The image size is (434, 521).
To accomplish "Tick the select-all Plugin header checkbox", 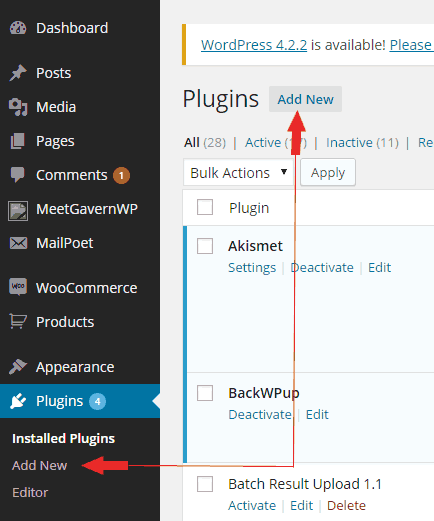I will point(205,207).
